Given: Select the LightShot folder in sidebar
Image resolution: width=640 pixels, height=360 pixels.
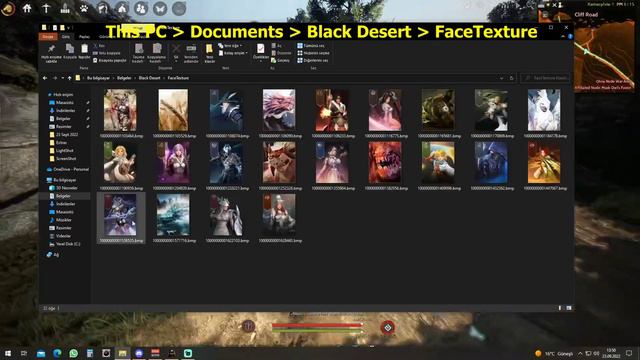Looking at the screenshot, I should pyautogui.click(x=62, y=151).
